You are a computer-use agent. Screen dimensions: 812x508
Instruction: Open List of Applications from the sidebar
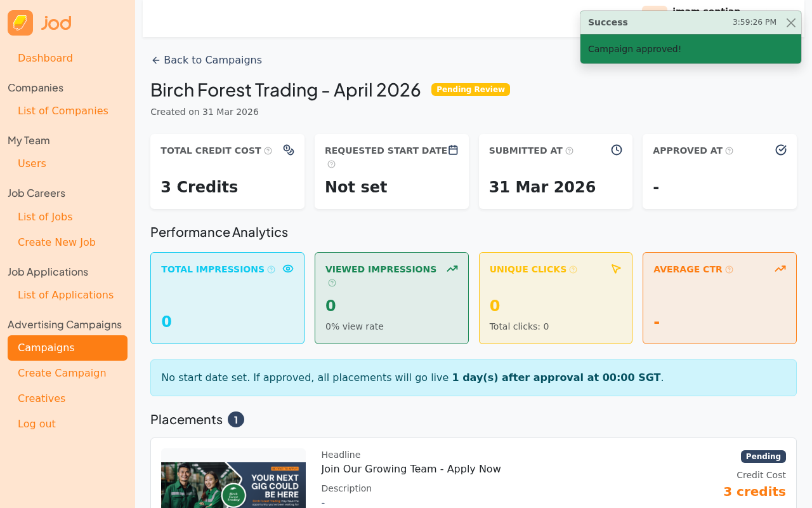click(x=65, y=295)
